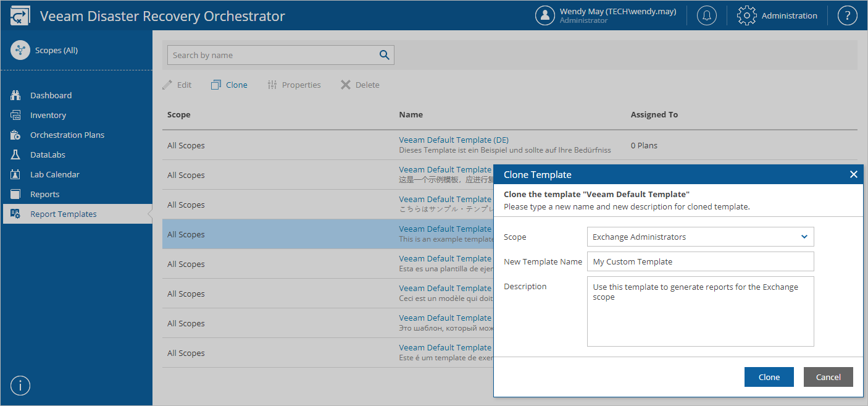Viewport: 868px width, 406px height.
Task: Sort by the Scope column header
Action: click(x=179, y=114)
